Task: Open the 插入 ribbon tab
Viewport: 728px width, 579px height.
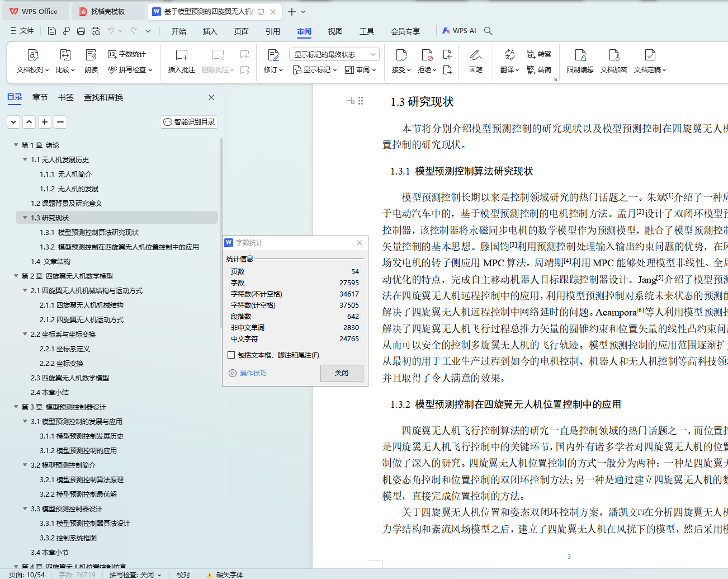Action: 210,31
